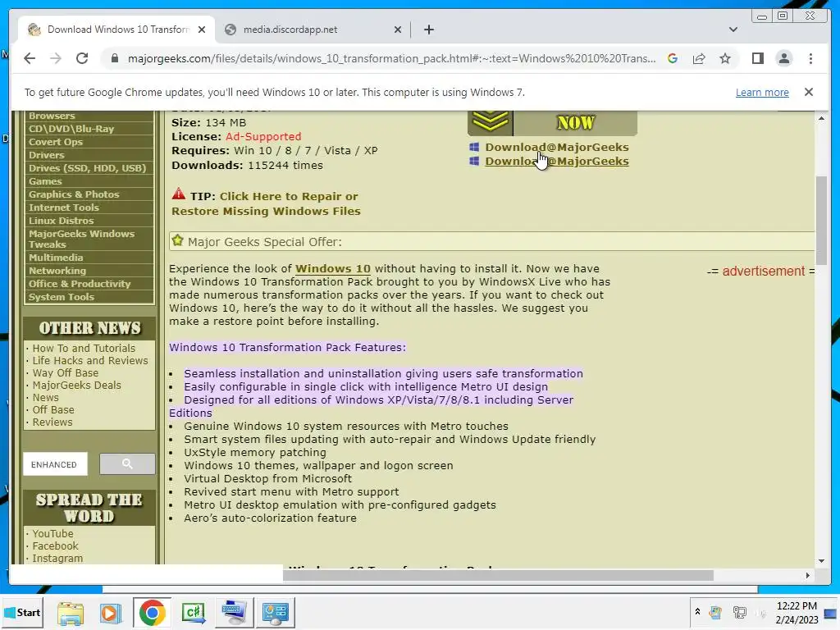Open the Learn more link
The image size is (840, 630).
tap(762, 92)
